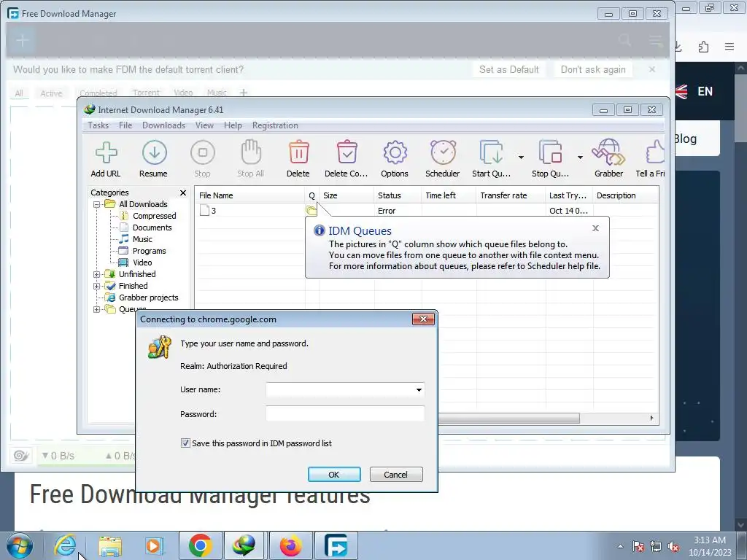The image size is (747, 560).
Task: Expand the Finished category node
Action: pos(96,286)
